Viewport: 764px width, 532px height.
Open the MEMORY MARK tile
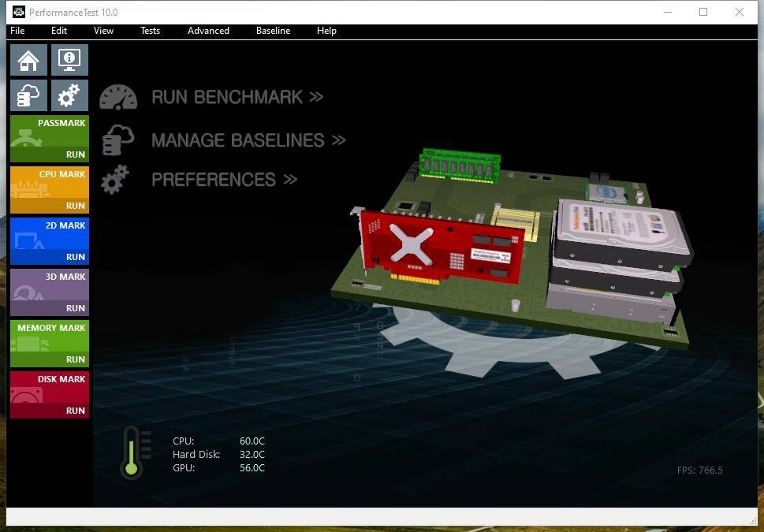pyautogui.click(x=50, y=336)
